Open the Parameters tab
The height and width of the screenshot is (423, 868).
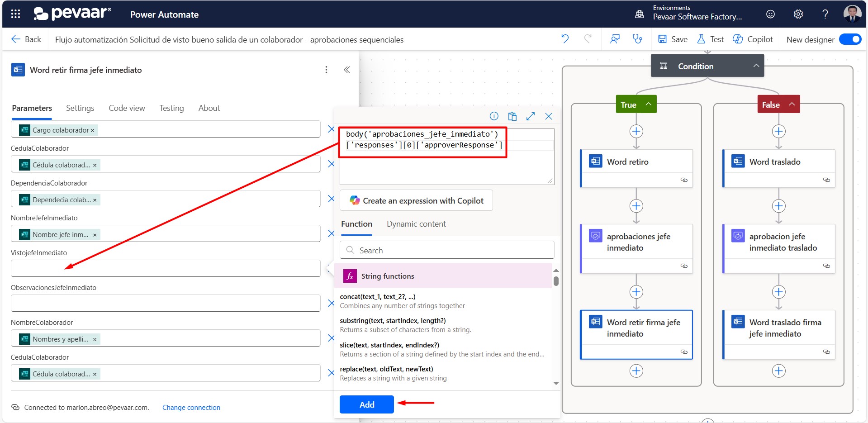tap(32, 108)
